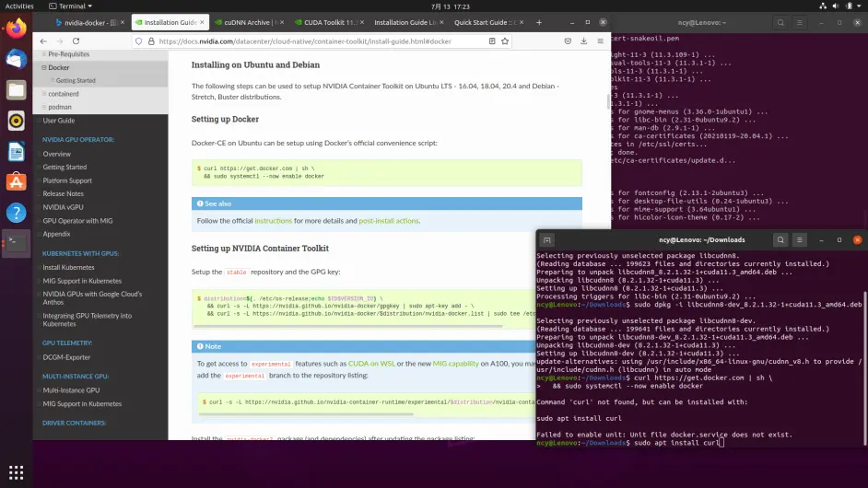Go back in Firefox history

(x=43, y=41)
